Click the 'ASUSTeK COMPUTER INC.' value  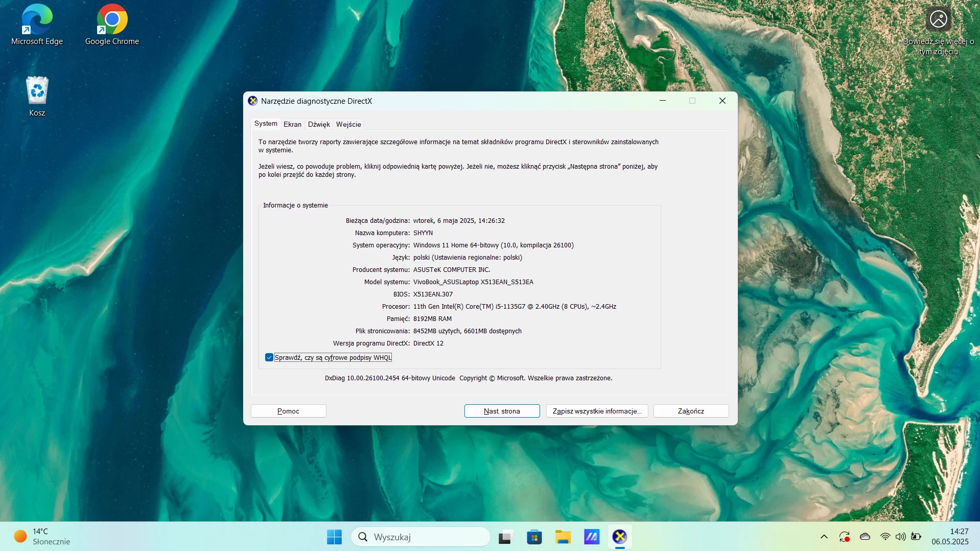pos(452,270)
